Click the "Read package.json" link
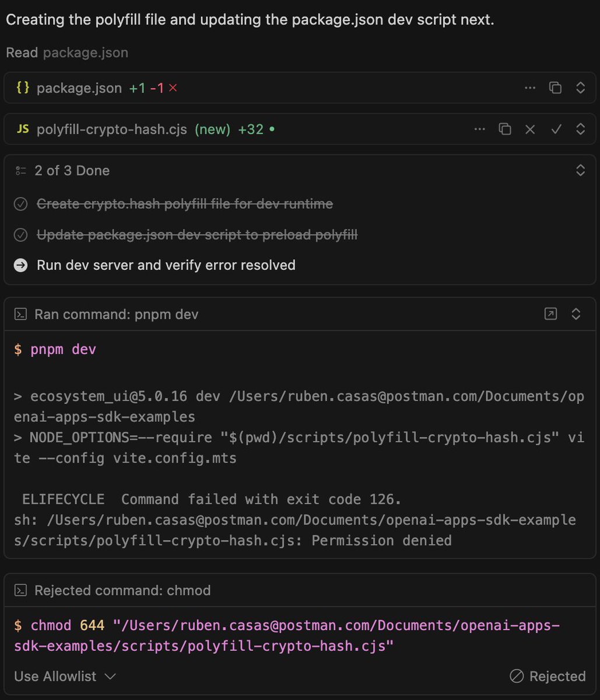The height and width of the screenshot is (700, 600). [85, 52]
